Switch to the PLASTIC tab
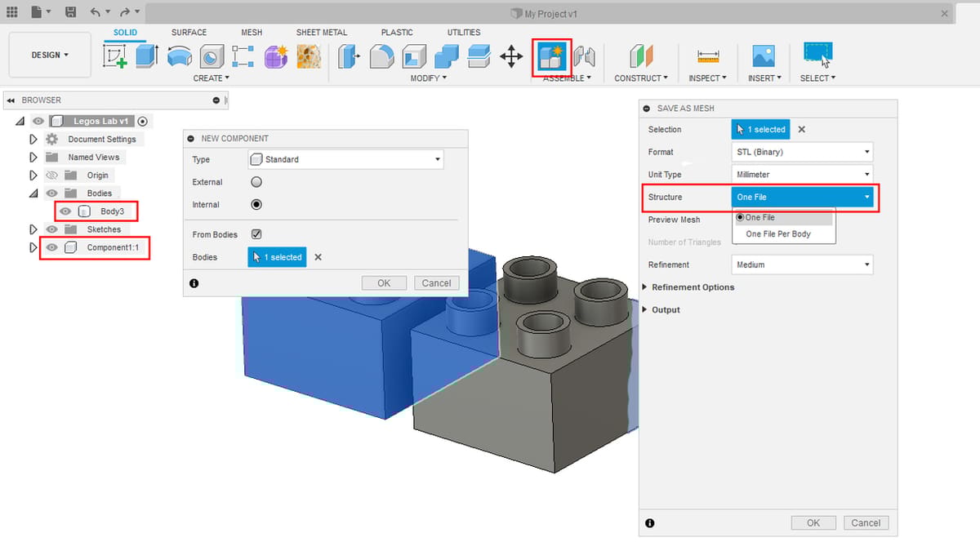This screenshot has height=551, width=980. click(x=397, y=33)
